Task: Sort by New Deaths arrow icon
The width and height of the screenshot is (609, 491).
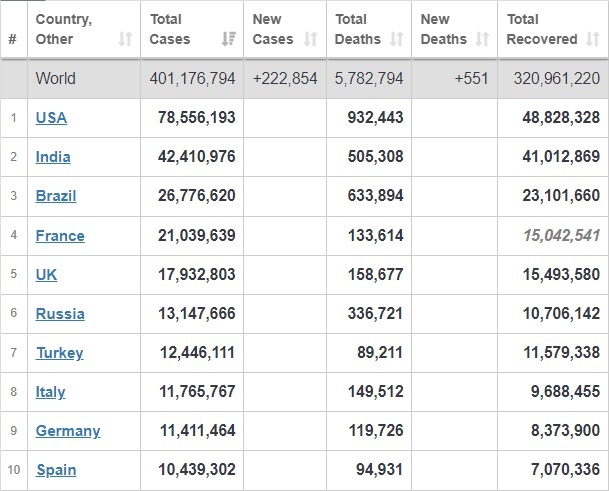Action: coord(482,39)
